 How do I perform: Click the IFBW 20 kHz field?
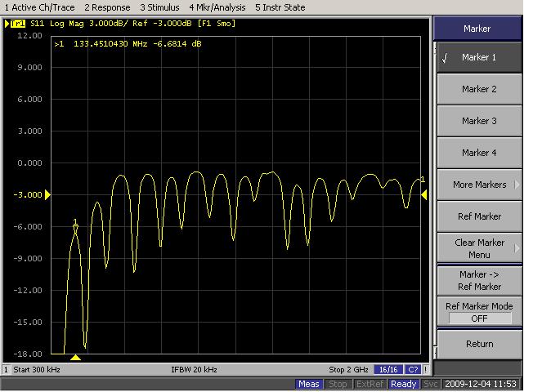click(x=194, y=369)
